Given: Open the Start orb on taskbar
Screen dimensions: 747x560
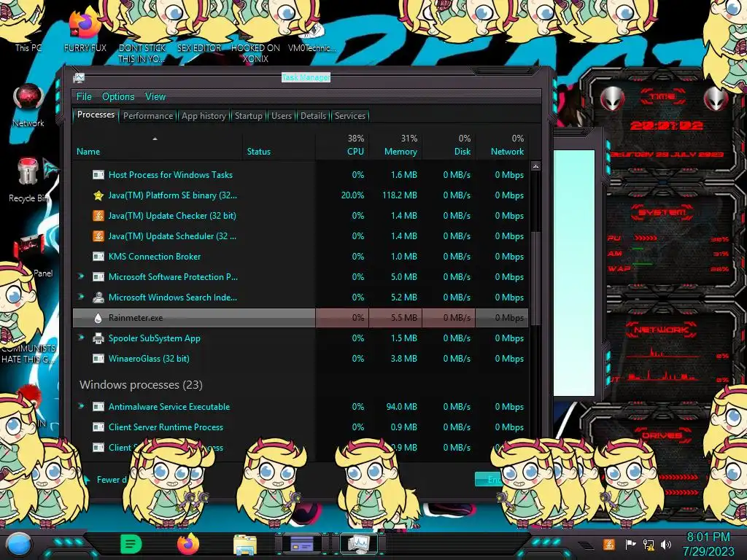Looking at the screenshot, I should point(19,544).
